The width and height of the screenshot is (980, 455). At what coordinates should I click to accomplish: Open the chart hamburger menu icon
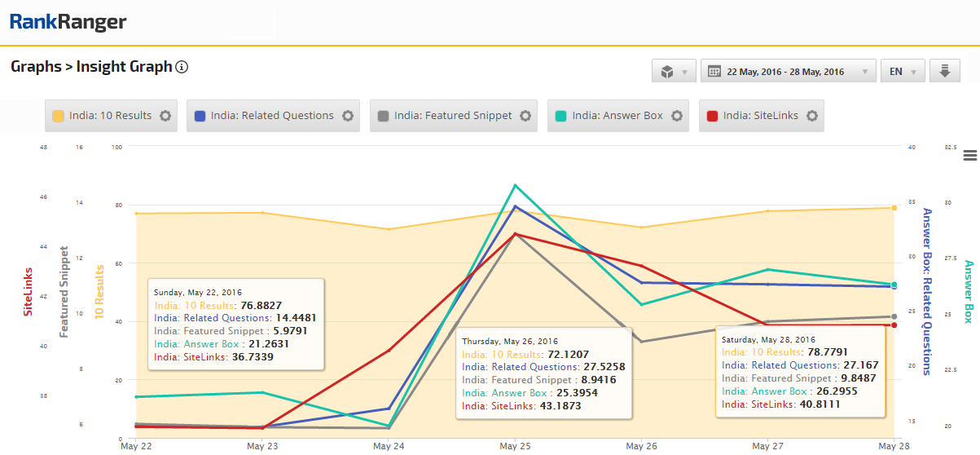pos(969,156)
